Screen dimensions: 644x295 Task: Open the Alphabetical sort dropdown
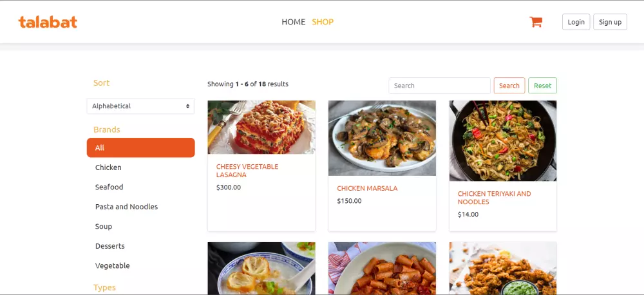tap(141, 106)
